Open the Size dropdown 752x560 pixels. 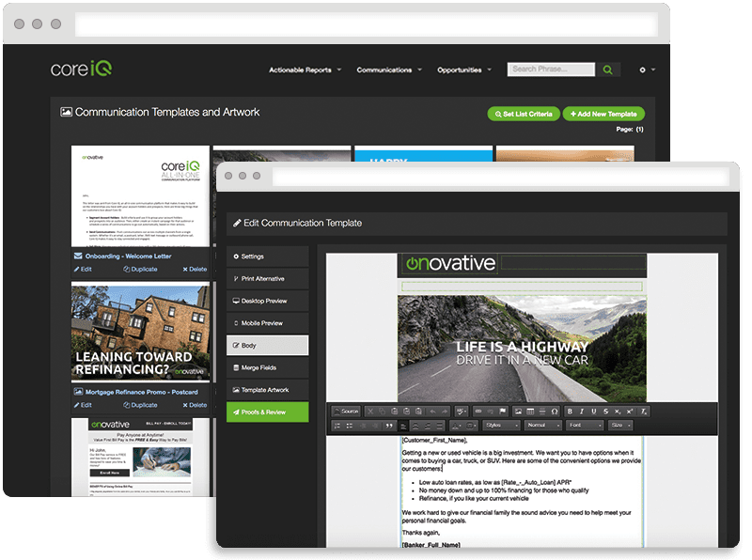pyautogui.click(x=620, y=426)
